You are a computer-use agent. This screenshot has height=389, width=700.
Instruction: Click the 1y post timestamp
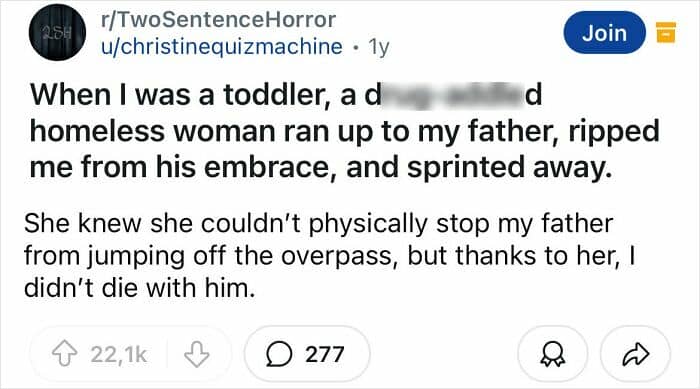(379, 47)
